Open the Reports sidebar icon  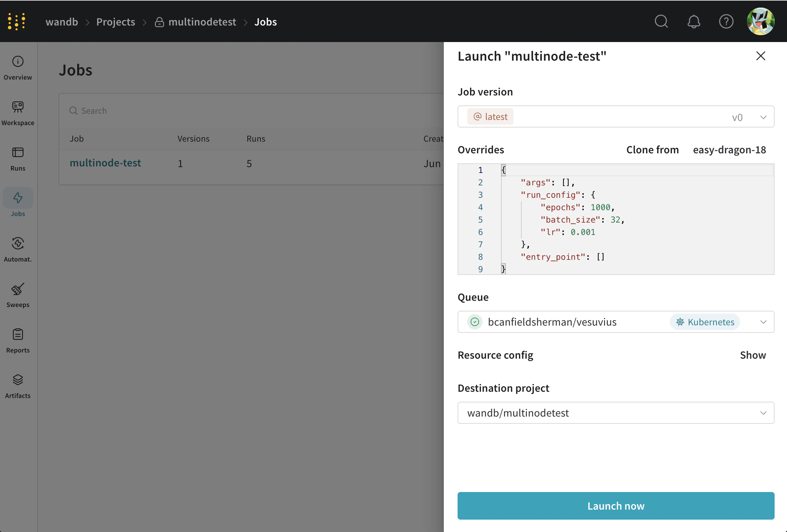click(x=18, y=335)
